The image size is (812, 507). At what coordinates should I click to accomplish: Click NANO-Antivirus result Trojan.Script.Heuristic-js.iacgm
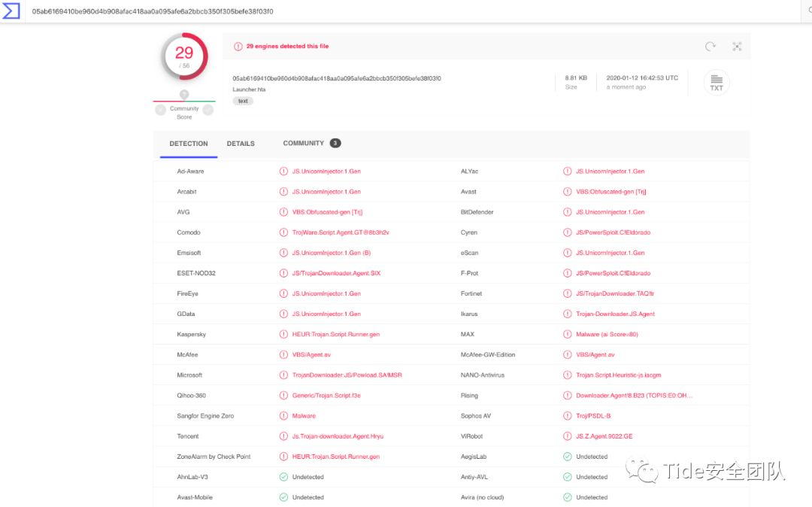[x=618, y=375]
